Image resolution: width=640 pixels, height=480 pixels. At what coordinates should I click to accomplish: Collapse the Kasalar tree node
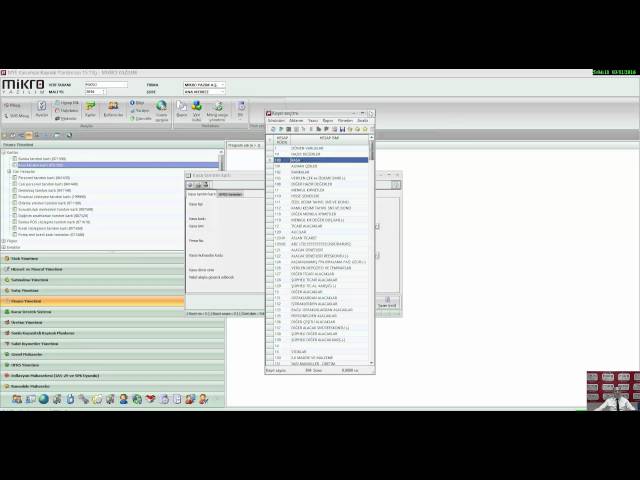pyautogui.click(x=4, y=152)
